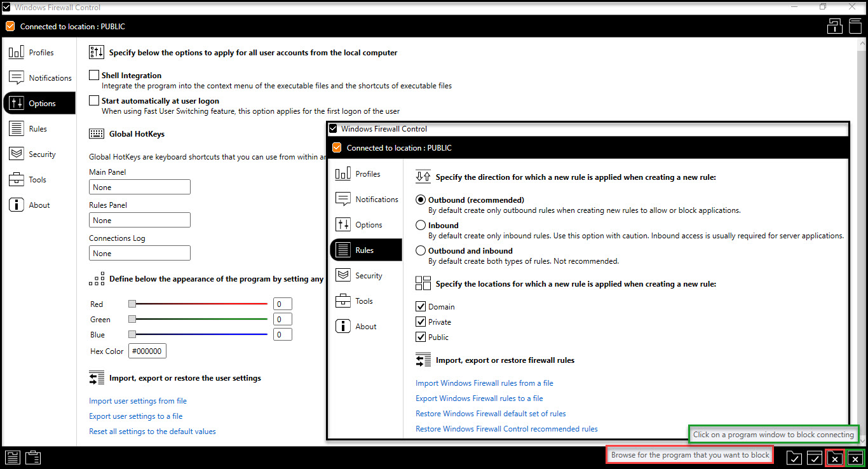Viewport: 868px width, 469px height.
Task: Click Profiles bar-chart icon in main sidebar
Action: [17, 53]
